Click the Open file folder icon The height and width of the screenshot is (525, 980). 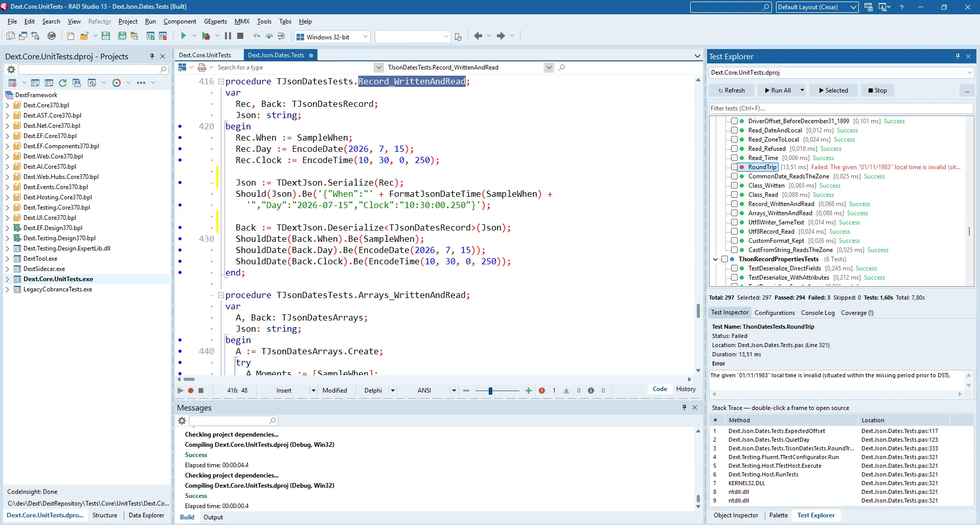[84, 36]
